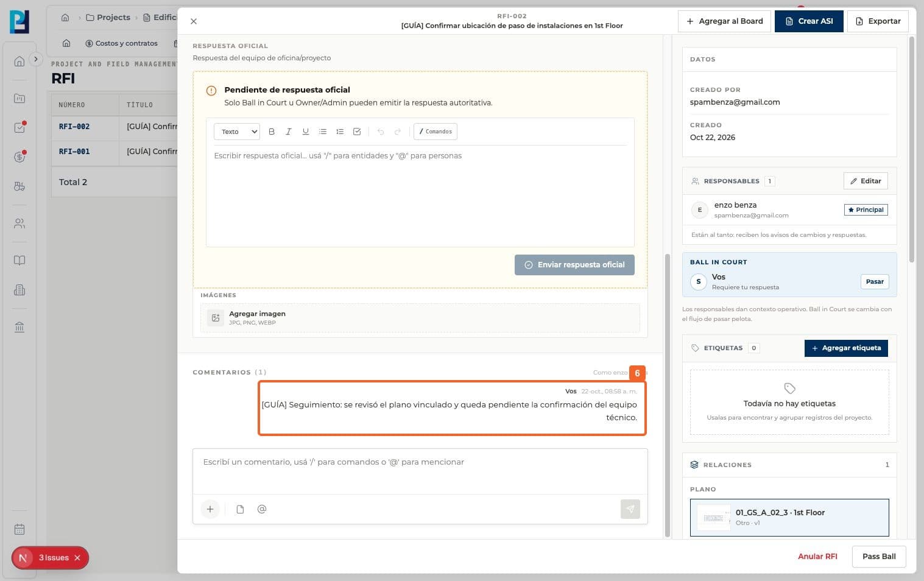This screenshot has height=581, width=924.
Task: Close the RFI-002 panel
Action: tap(194, 21)
